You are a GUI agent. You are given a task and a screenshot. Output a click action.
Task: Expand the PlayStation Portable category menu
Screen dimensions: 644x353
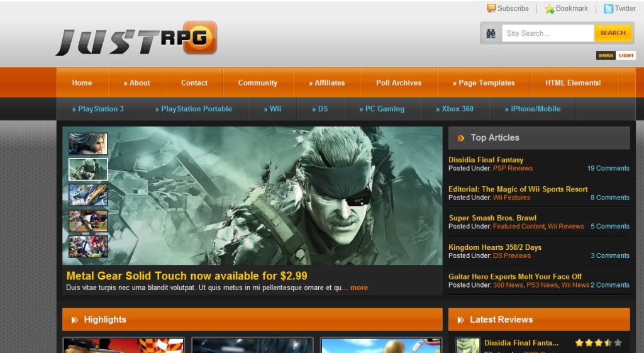click(194, 109)
